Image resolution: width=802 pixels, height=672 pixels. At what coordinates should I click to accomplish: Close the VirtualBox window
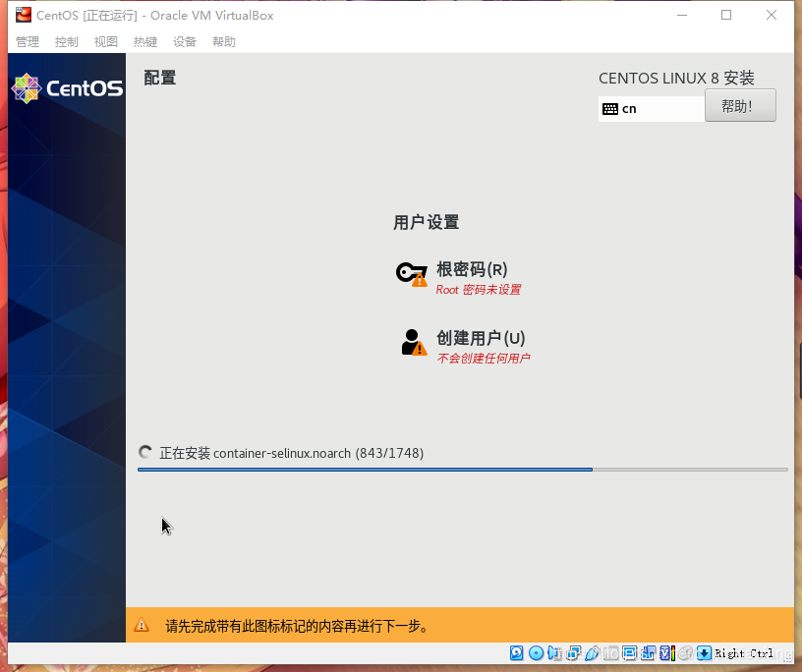click(x=772, y=15)
